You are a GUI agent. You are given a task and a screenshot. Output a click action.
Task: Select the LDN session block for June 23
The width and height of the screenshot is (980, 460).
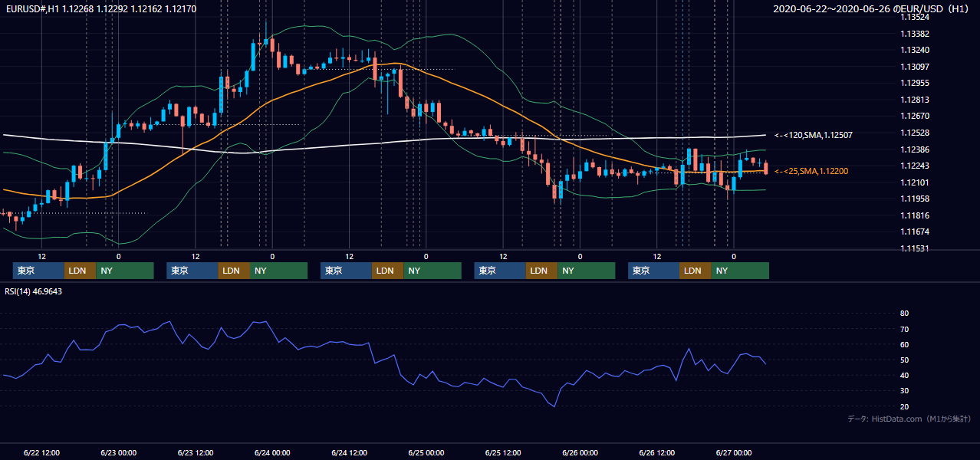[234, 271]
